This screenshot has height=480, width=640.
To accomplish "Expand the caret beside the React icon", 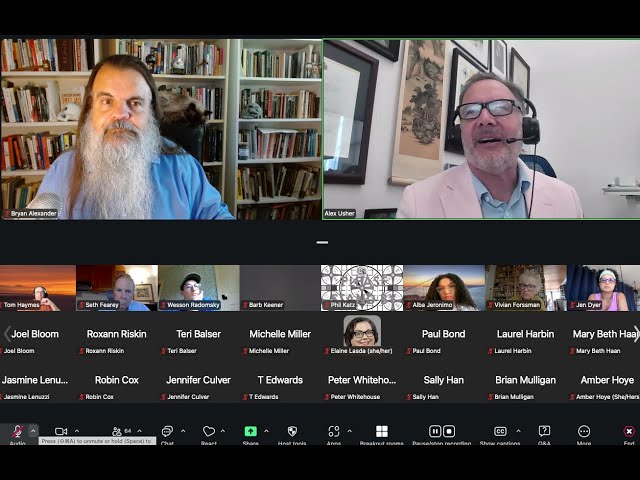I will [223, 431].
